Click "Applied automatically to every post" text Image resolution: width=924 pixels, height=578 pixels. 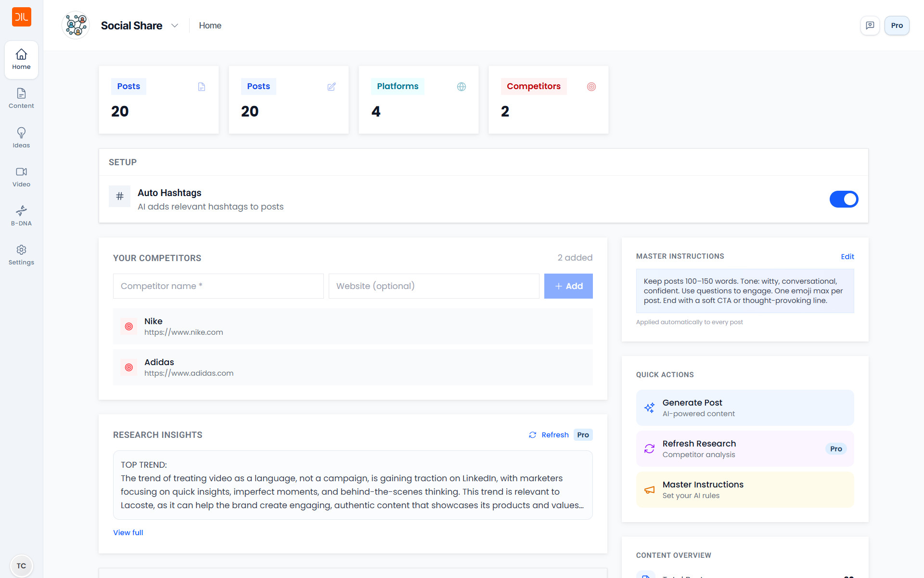690,322
